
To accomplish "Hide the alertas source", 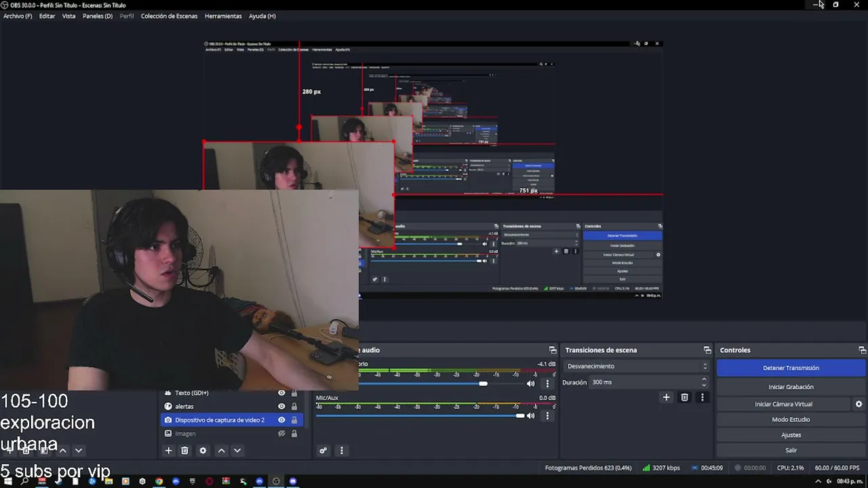I will pyautogui.click(x=281, y=407).
